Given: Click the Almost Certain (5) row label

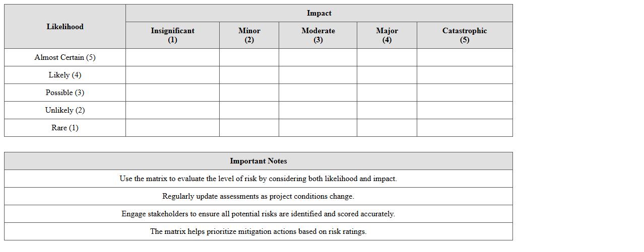Looking at the screenshot, I should click(65, 57).
